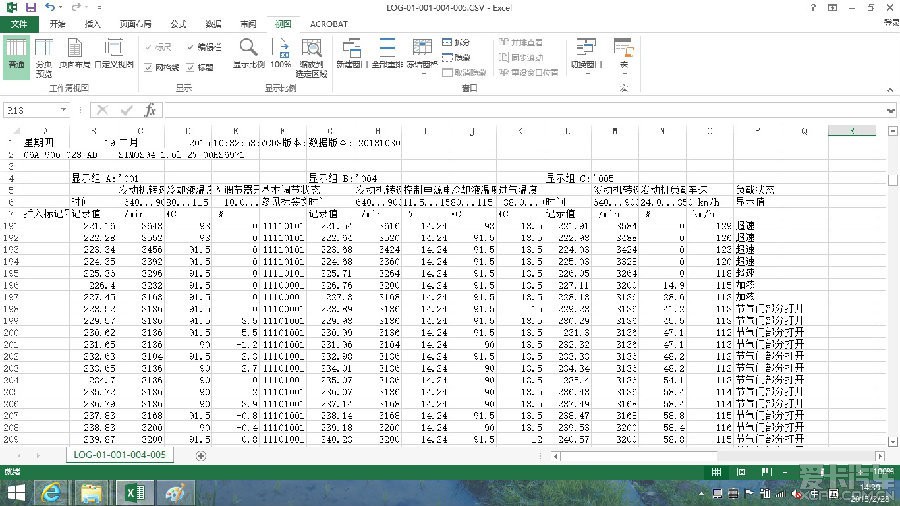Open the 文件 (File) menu
This screenshot has height=506, width=900.
coord(19,24)
